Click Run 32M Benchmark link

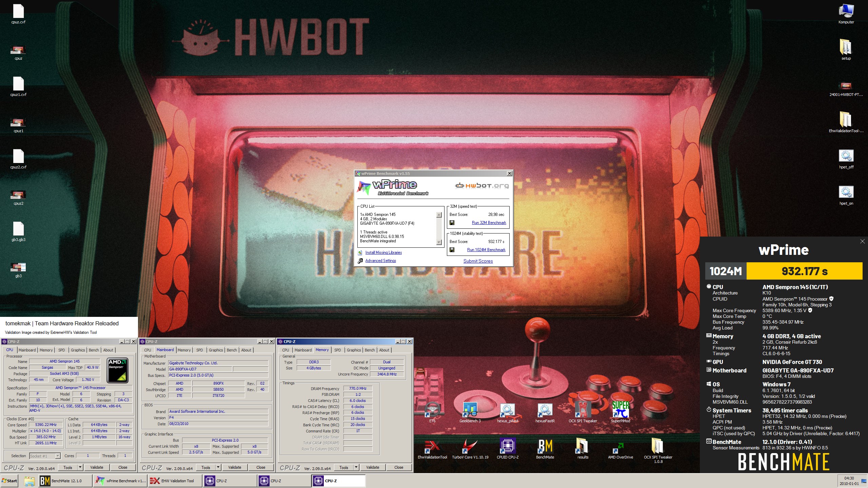[489, 223]
